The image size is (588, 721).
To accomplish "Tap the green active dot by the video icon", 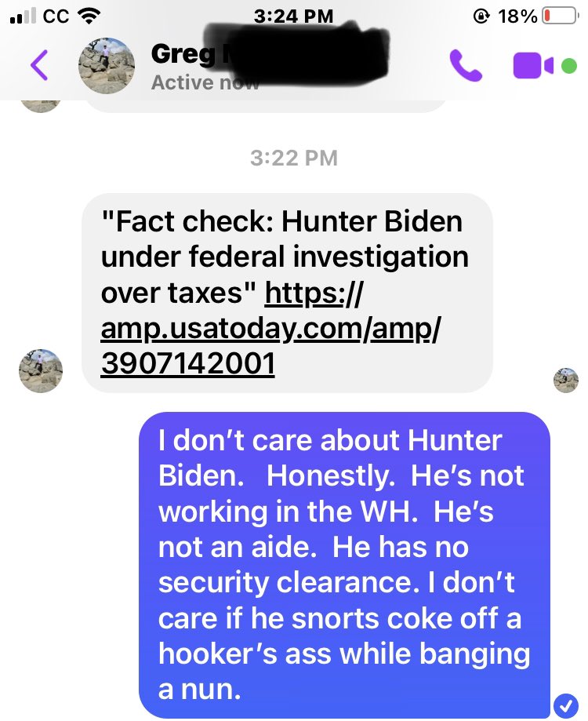I will [x=569, y=66].
